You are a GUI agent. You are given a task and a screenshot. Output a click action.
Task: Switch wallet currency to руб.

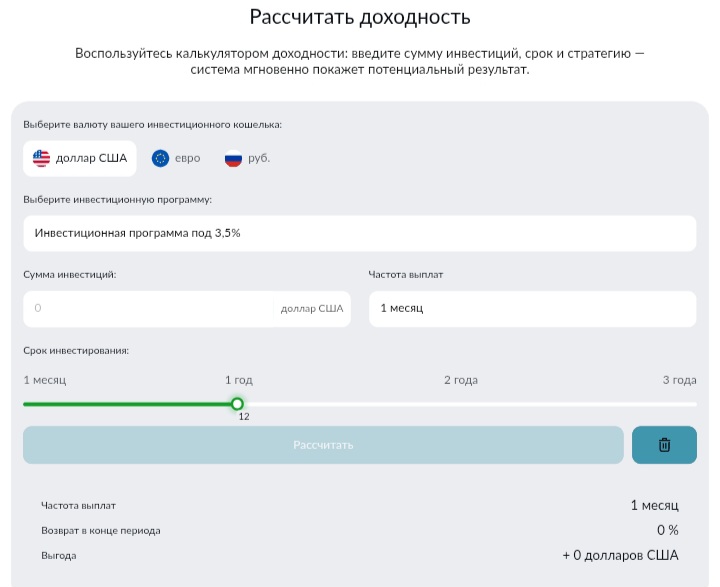tap(248, 158)
